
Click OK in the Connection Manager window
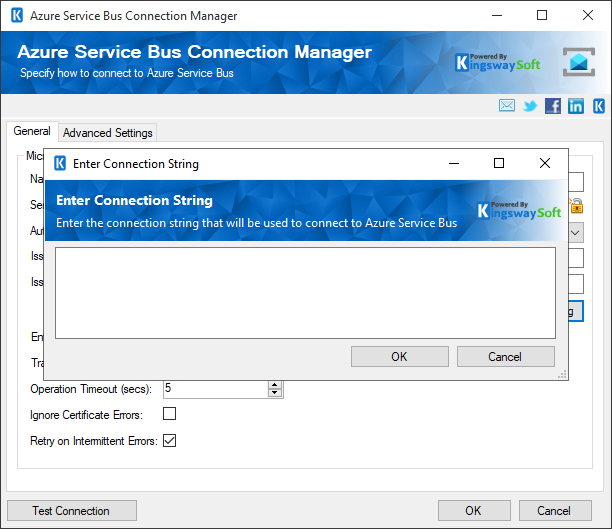474,511
